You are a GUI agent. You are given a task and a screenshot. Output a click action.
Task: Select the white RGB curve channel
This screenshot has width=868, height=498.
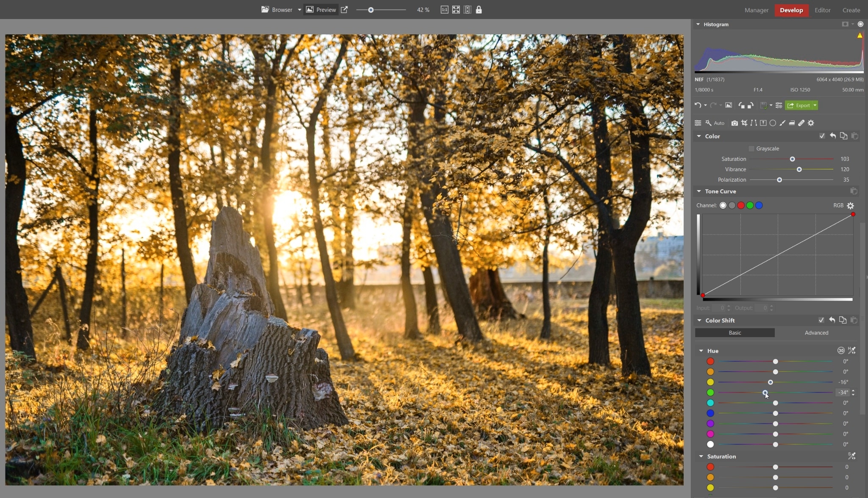[x=723, y=205]
